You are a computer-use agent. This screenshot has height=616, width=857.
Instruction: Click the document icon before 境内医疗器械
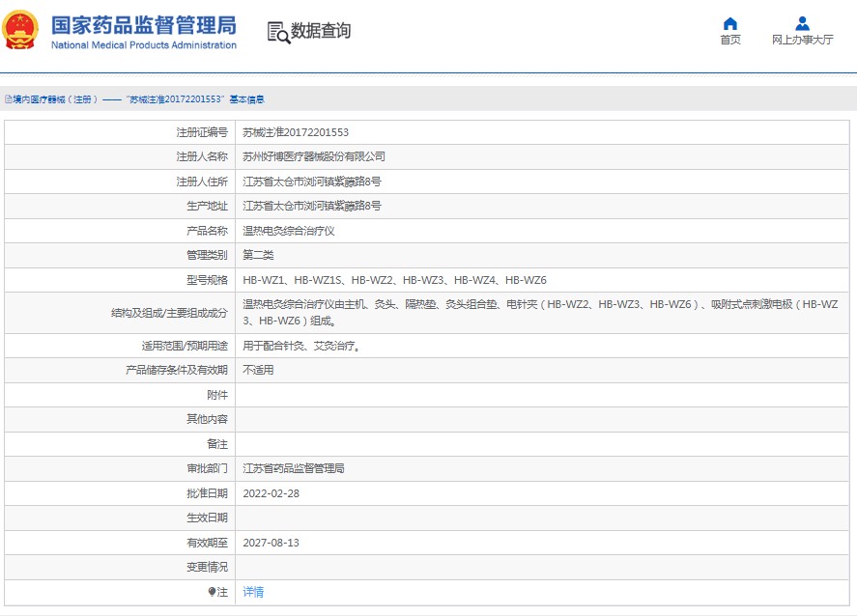[8, 99]
